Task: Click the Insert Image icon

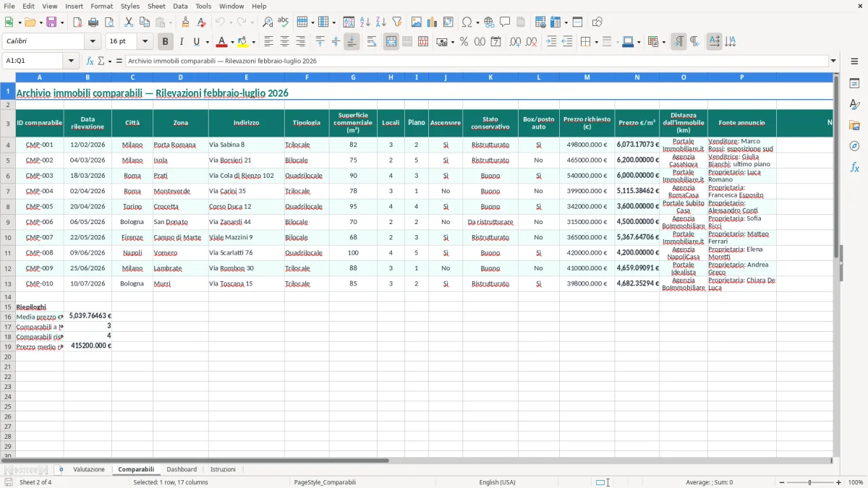Action: (x=417, y=22)
